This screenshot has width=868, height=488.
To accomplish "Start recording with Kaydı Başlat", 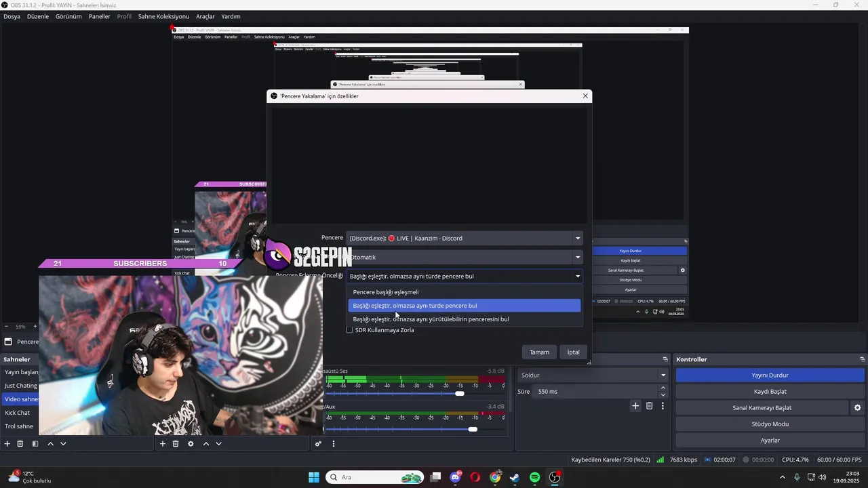I will coord(770,392).
